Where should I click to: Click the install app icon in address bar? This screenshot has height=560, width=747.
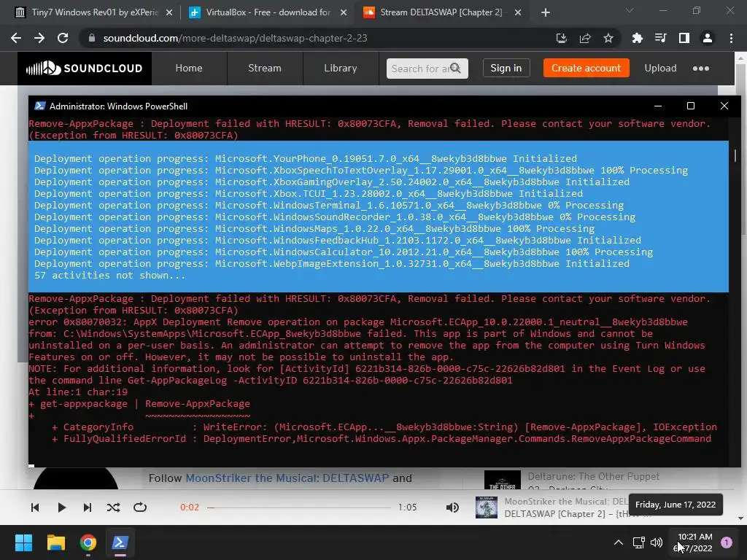point(562,38)
